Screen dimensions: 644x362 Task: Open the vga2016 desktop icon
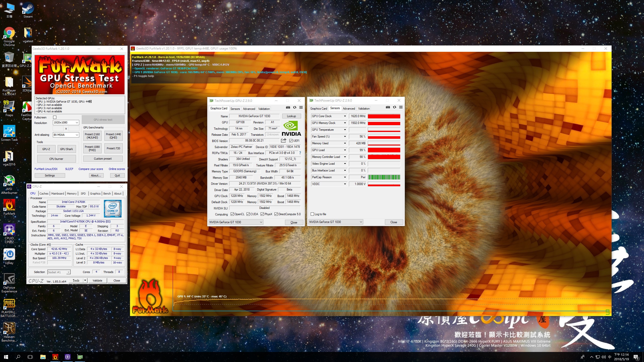[x=9, y=158]
